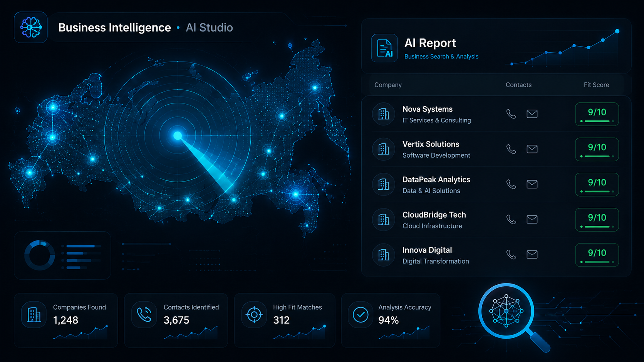
Task: Email CloudBridge Tech via envelope icon
Action: [532, 219]
